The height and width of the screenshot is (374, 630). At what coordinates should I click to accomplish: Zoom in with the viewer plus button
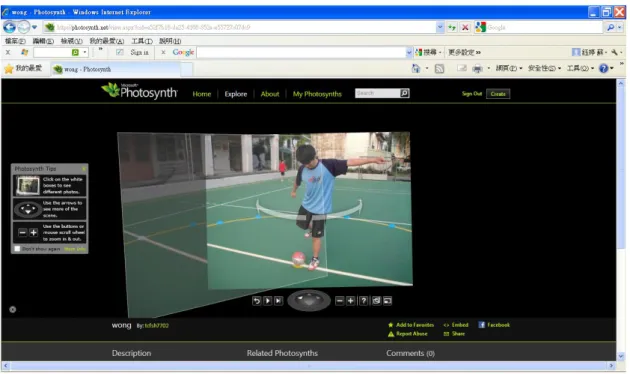pos(350,300)
